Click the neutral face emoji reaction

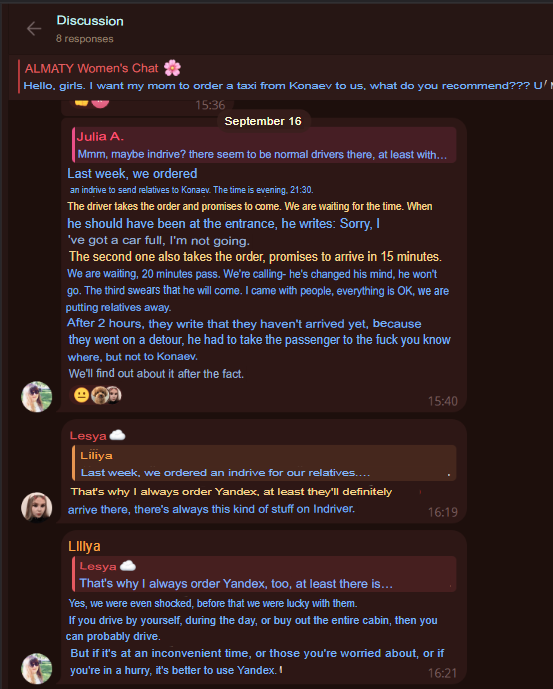81,395
